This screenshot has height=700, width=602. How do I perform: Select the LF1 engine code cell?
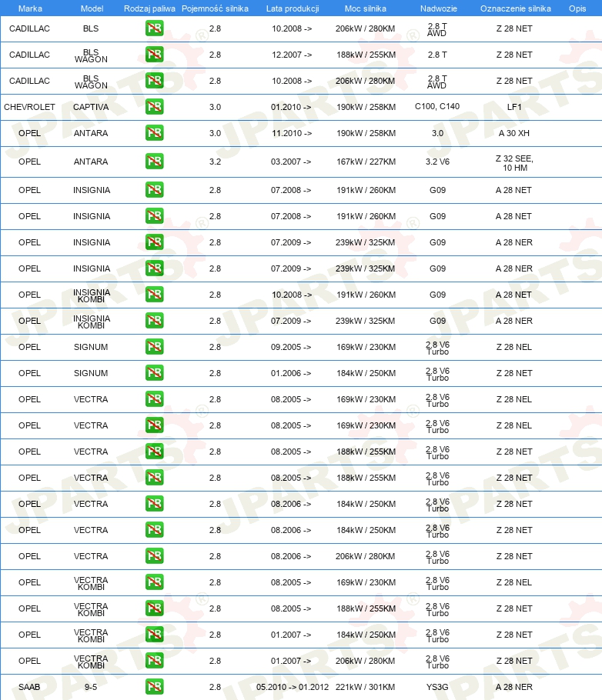click(x=514, y=107)
